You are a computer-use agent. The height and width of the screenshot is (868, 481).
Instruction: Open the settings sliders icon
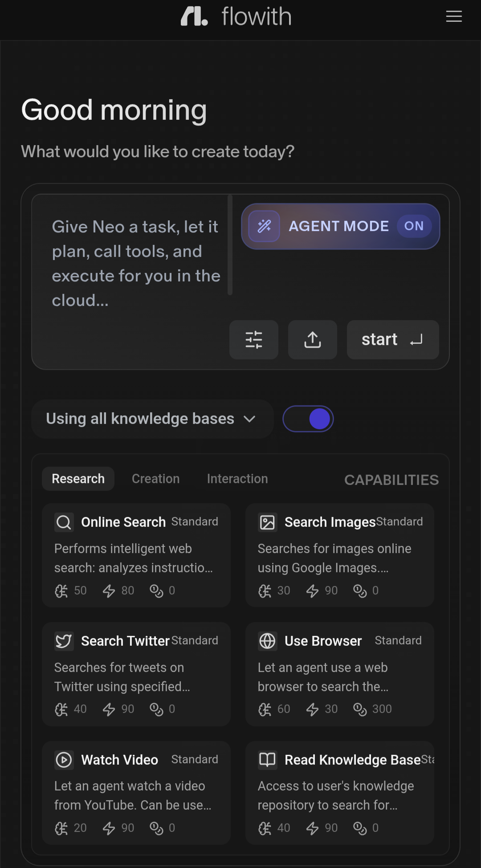[x=254, y=340]
